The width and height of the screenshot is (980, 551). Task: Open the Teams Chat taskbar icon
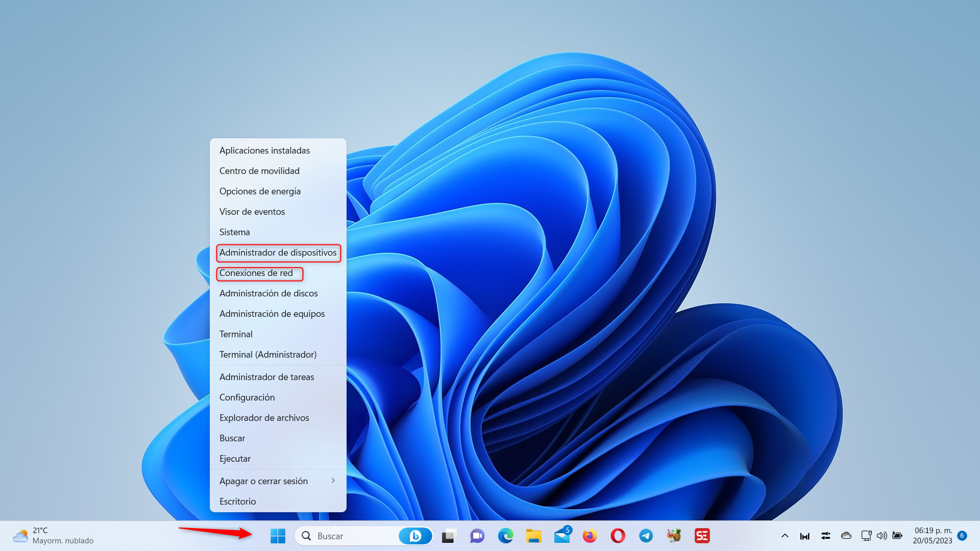pyautogui.click(x=477, y=536)
